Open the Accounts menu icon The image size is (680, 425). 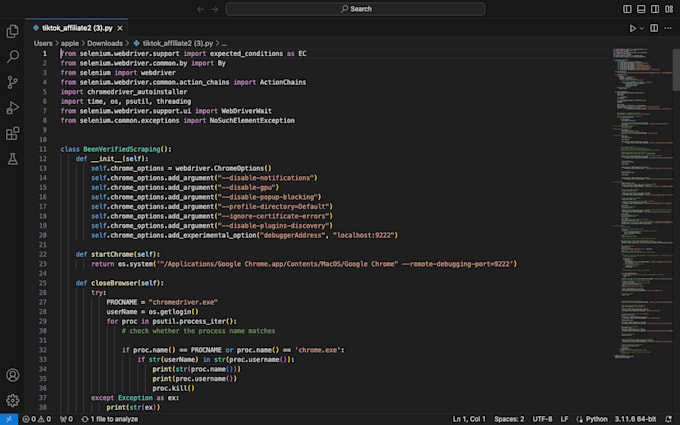pyautogui.click(x=13, y=375)
